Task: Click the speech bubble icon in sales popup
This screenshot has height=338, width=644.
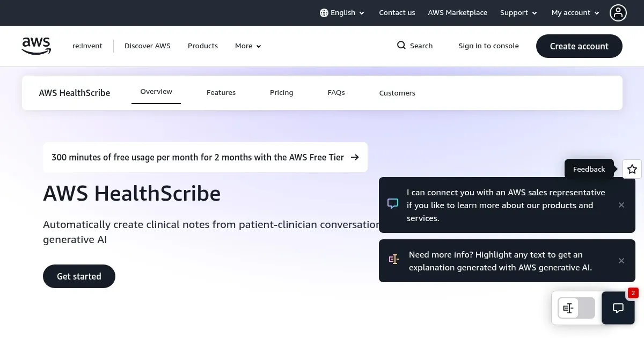Action: click(393, 204)
